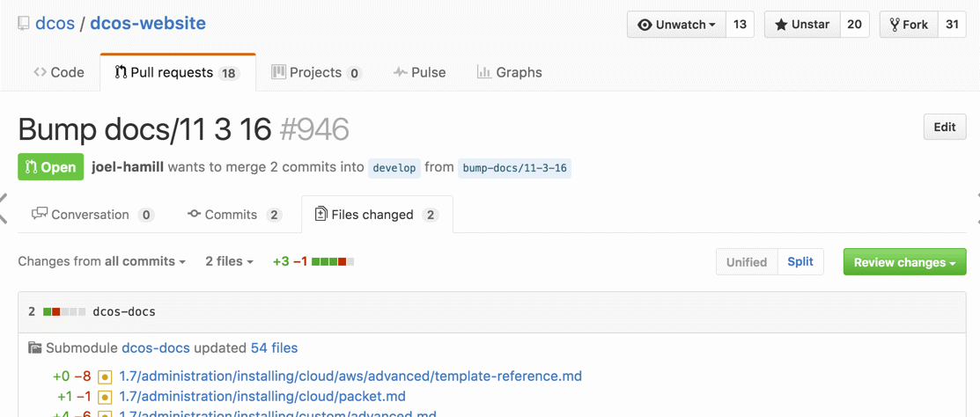980x417 pixels.
Task: Click the forks count 31
Action: point(953,25)
